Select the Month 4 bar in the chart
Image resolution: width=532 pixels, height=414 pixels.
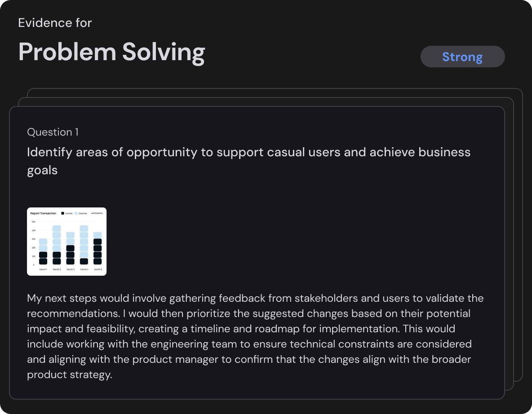pos(84,245)
